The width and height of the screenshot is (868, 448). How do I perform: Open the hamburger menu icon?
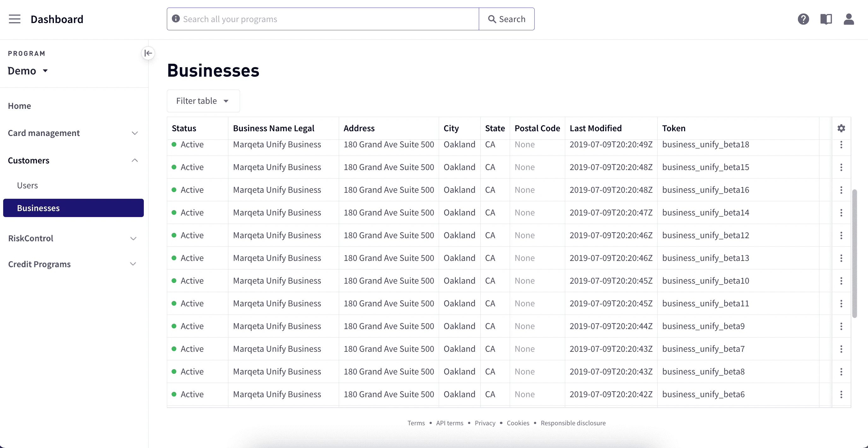tap(15, 19)
